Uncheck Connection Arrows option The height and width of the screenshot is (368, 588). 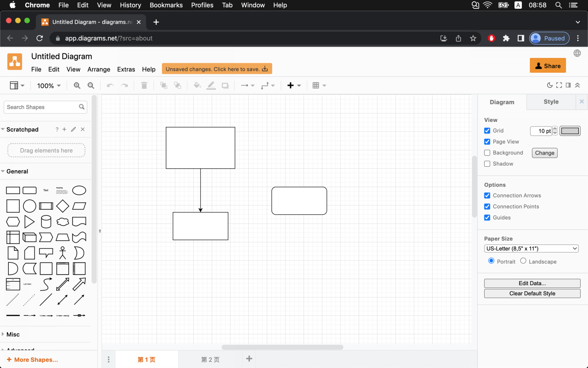coord(487,195)
